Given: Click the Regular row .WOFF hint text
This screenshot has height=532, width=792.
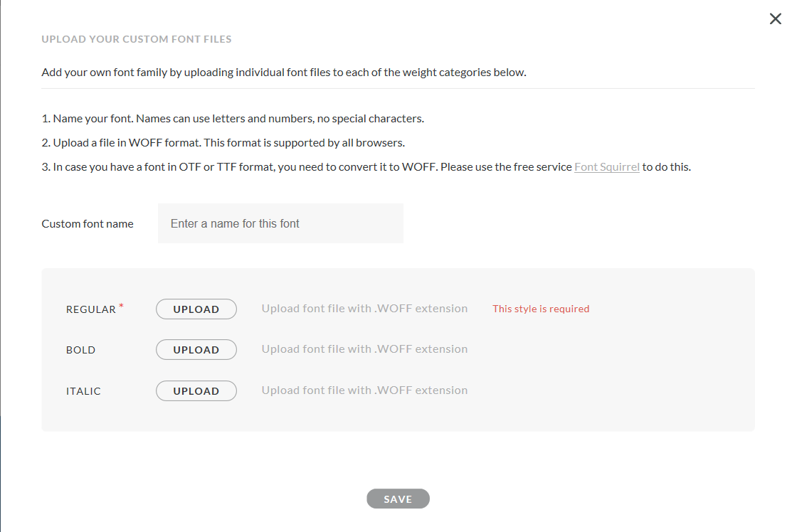Looking at the screenshot, I should (364, 309).
